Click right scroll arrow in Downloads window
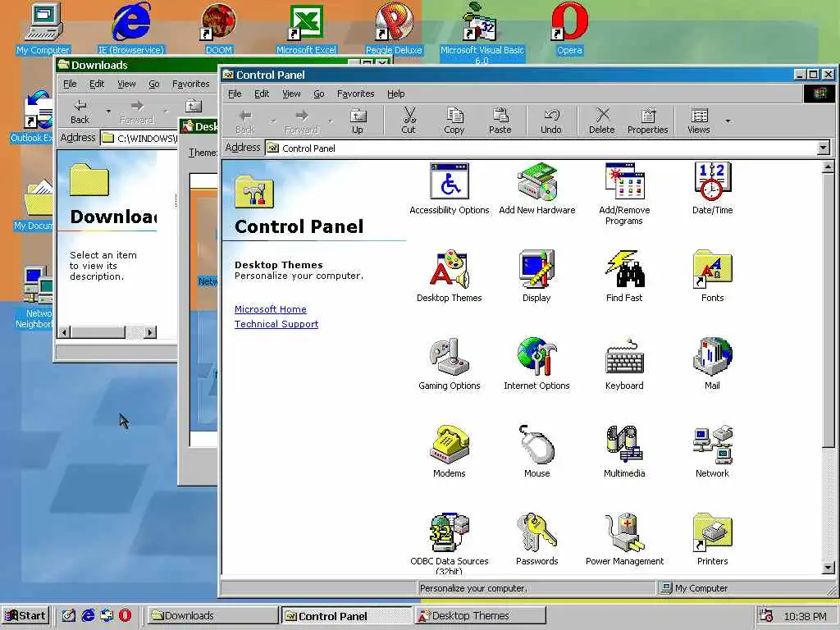This screenshot has width=840, height=630. pyautogui.click(x=151, y=332)
